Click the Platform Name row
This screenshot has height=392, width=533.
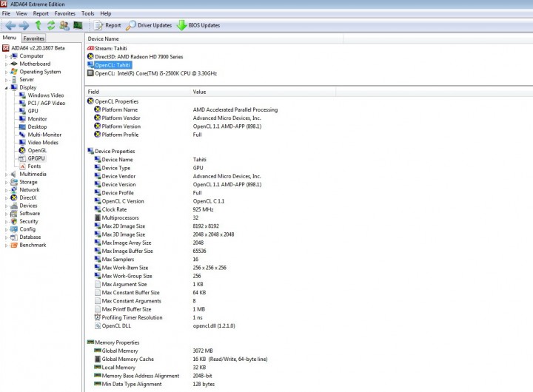point(186,109)
